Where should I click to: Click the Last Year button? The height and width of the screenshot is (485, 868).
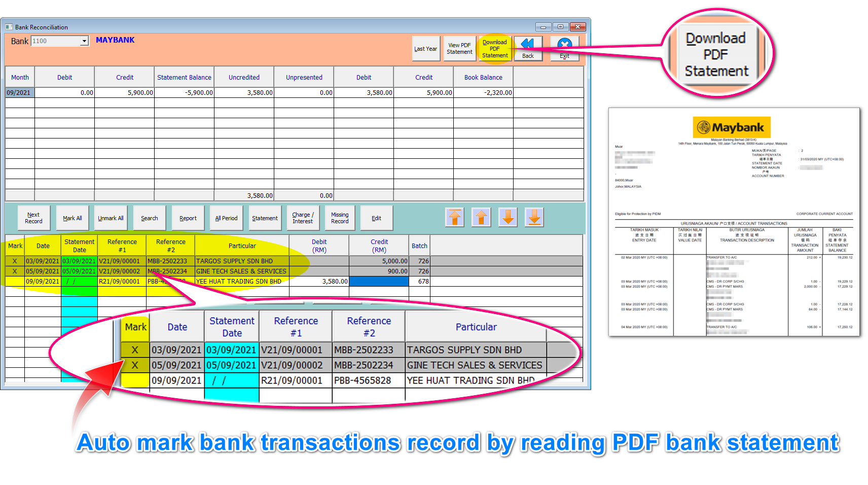click(425, 48)
